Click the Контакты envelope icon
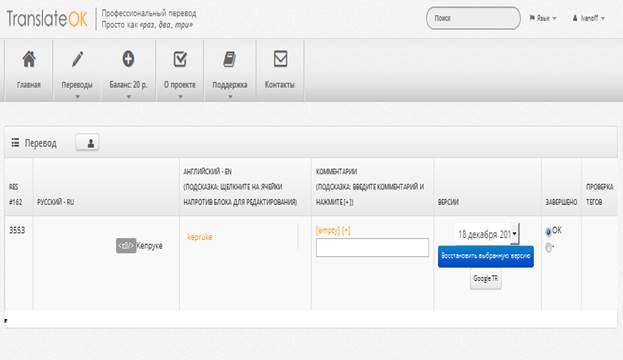The height and width of the screenshot is (360, 623). [x=280, y=59]
